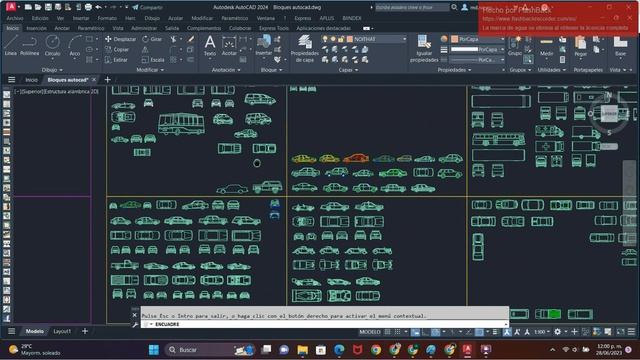Open the Ventana menu
Image resolution: width=640 pixels, height=360 pixels.
click(266, 18)
